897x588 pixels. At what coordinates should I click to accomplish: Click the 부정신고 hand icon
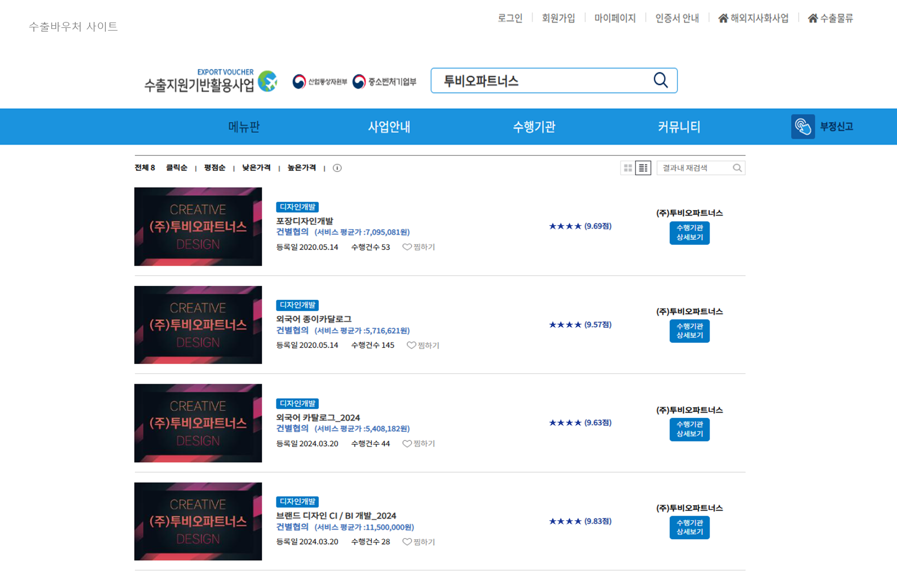(x=803, y=127)
